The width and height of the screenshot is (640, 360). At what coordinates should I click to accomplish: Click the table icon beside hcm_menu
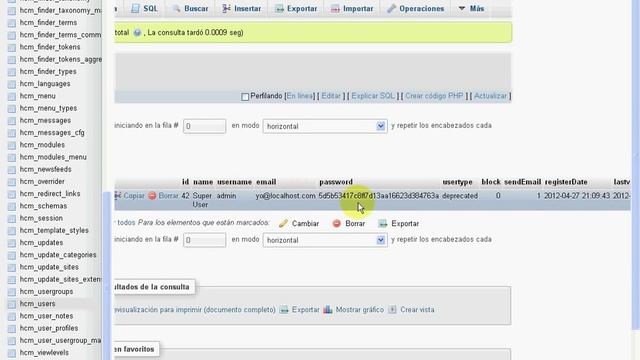(12, 96)
